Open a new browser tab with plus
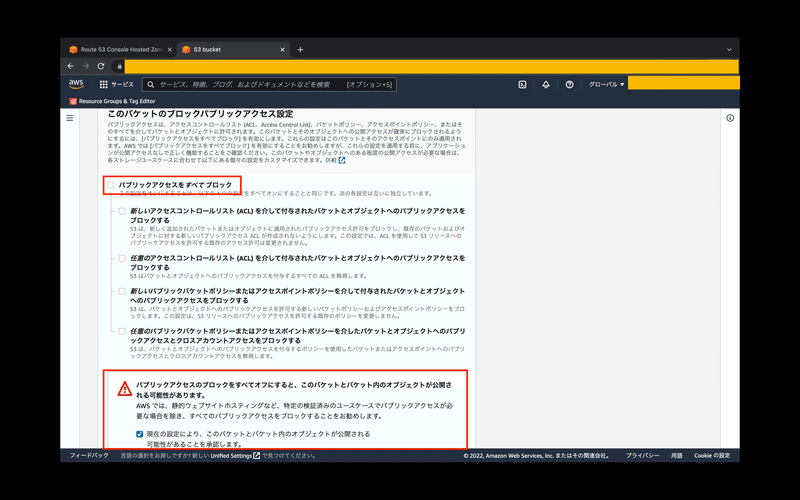Viewport: 800px width, 500px height. (300, 49)
